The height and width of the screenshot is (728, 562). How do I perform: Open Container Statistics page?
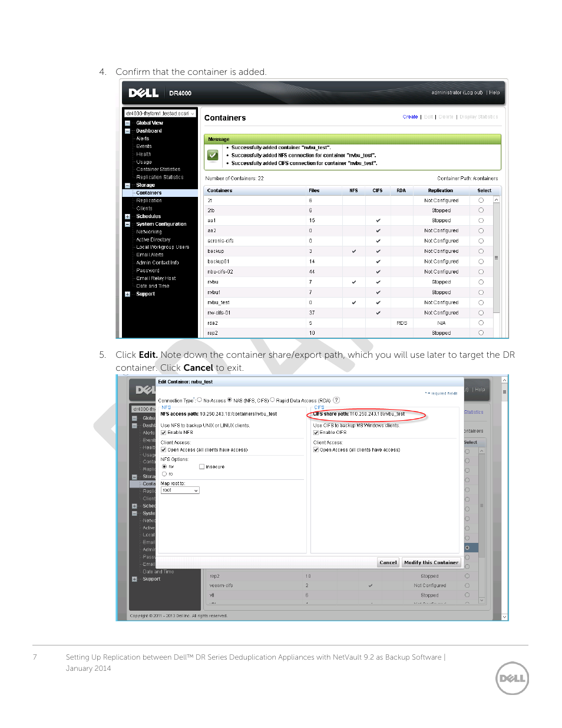pyautogui.click(x=158, y=169)
